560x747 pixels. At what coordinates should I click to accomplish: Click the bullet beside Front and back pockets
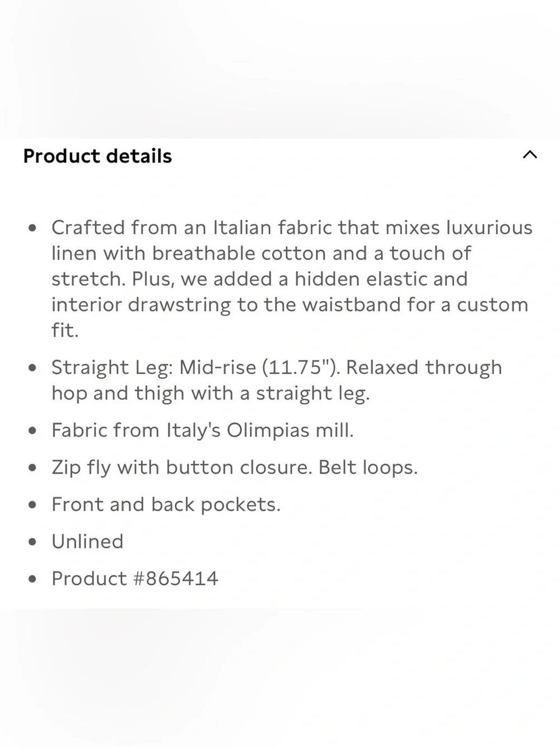(x=32, y=505)
